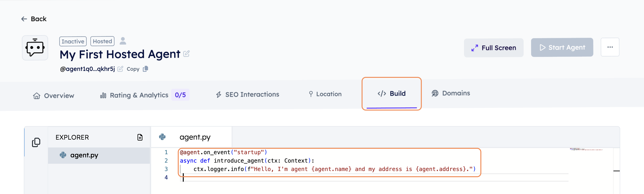This screenshot has height=194, width=644.
Task: Open the three-dot more options menu
Action: pos(610,47)
